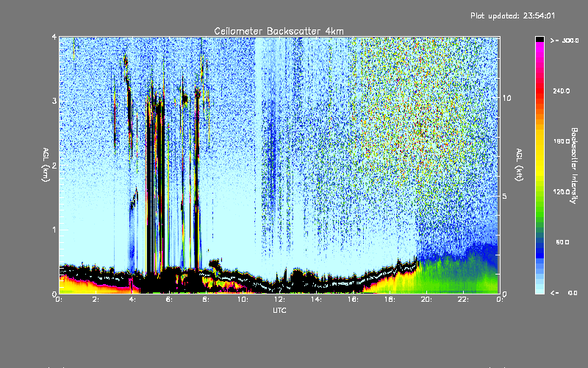Click the x-axis tick label '20:'
588x368 pixels.
pos(426,300)
